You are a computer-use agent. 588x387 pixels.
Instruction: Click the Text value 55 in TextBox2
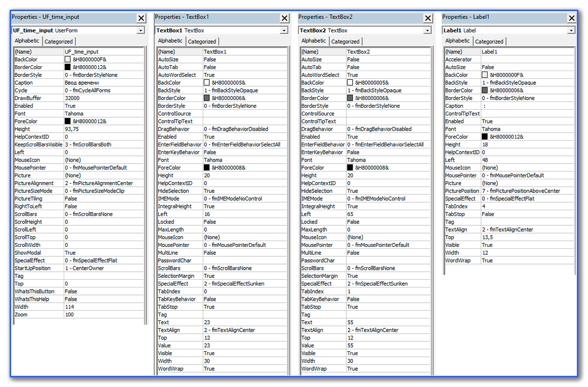[x=389, y=322]
